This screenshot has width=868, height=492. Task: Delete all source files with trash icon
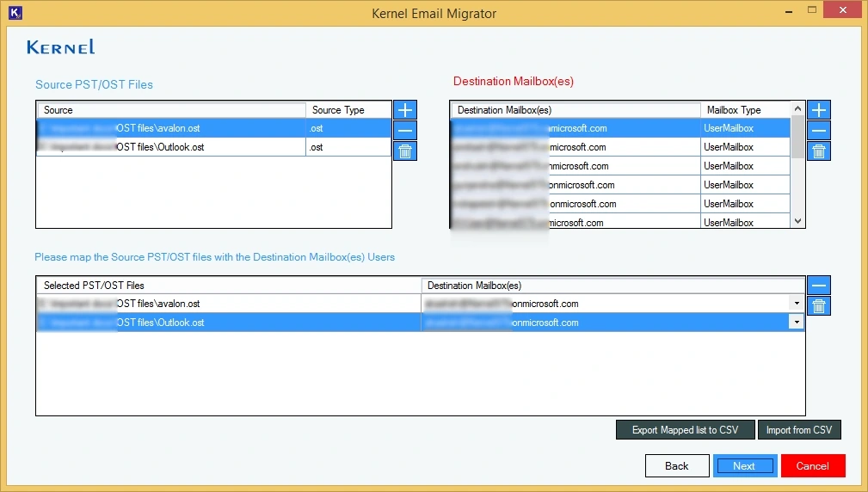pyautogui.click(x=405, y=151)
